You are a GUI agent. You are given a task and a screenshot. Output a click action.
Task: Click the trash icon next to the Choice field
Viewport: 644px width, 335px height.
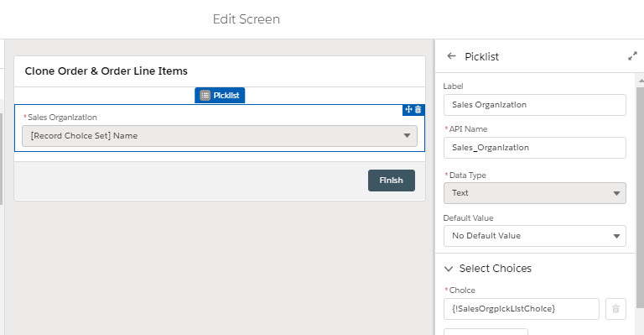(x=615, y=309)
